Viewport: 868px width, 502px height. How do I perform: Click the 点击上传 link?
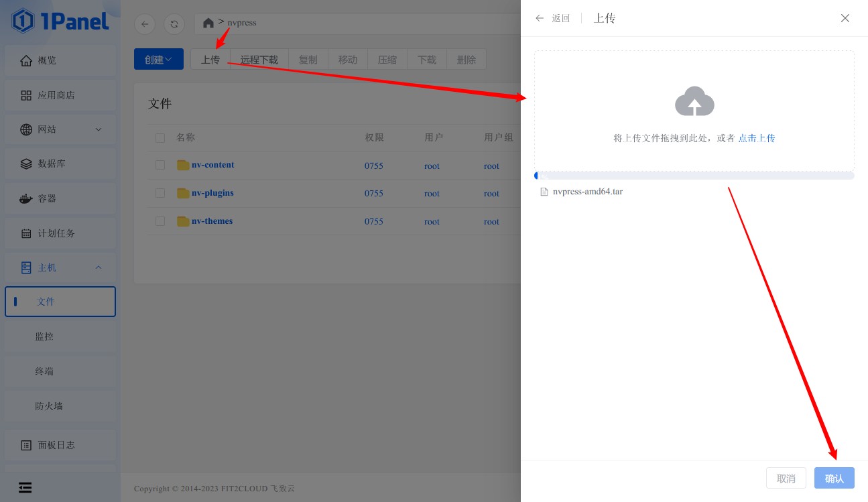coord(757,138)
